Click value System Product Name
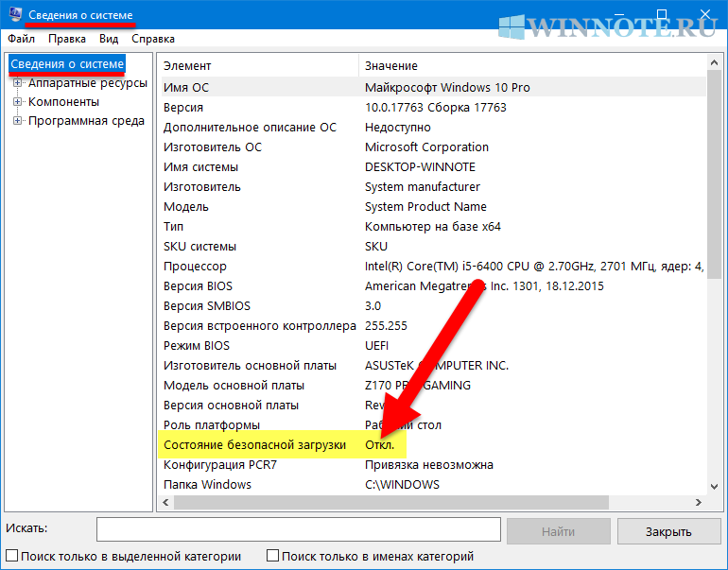This screenshot has height=570, width=728. tap(425, 207)
